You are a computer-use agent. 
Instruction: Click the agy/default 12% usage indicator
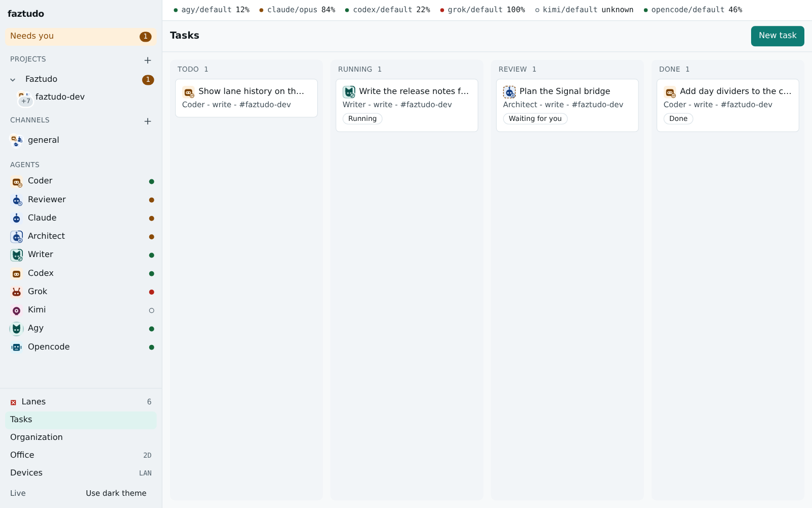coord(212,10)
